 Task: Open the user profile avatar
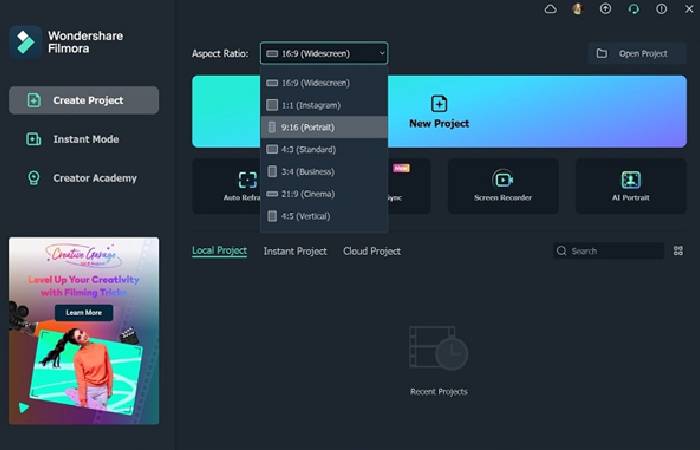578,9
